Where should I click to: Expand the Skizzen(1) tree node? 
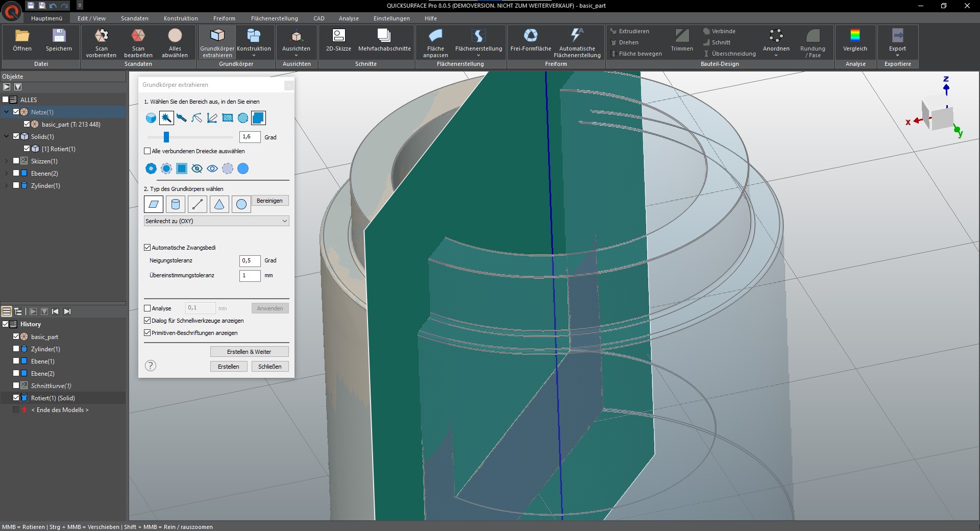pyautogui.click(x=7, y=161)
